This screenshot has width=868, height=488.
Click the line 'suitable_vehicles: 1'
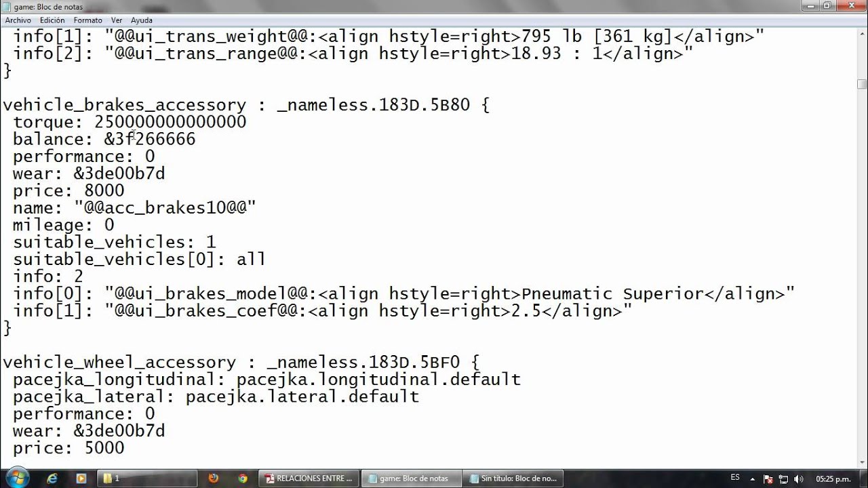tap(115, 242)
